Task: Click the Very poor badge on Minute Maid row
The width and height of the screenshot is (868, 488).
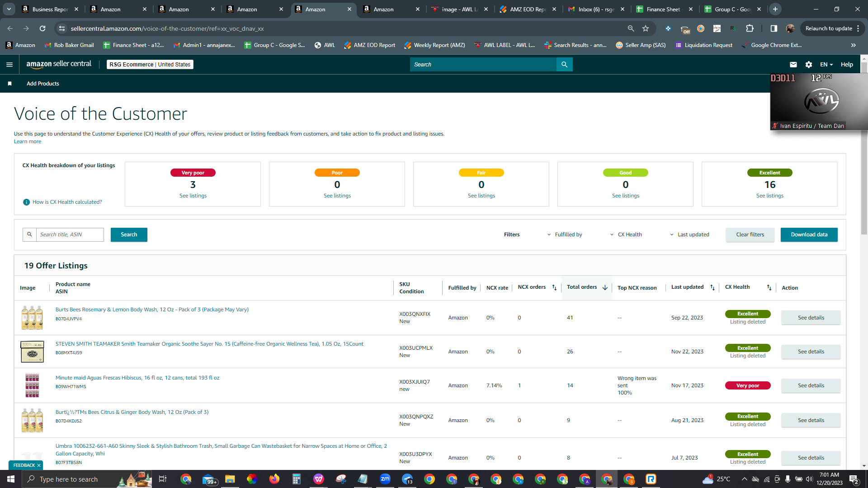Action: pos(748,385)
